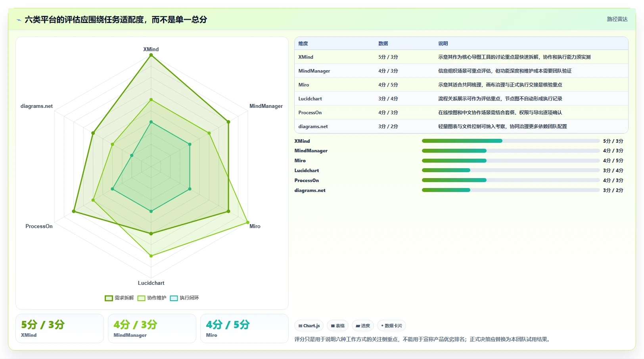Click the diagrams.net axis label on the radar
The width and height of the screenshot is (644, 359).
[x=36, y=106]
